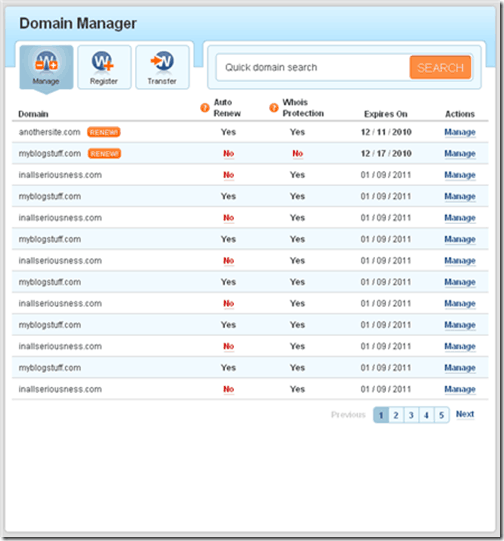
Task: Click the Next pagination link
Action: click(x=465, y=414)
